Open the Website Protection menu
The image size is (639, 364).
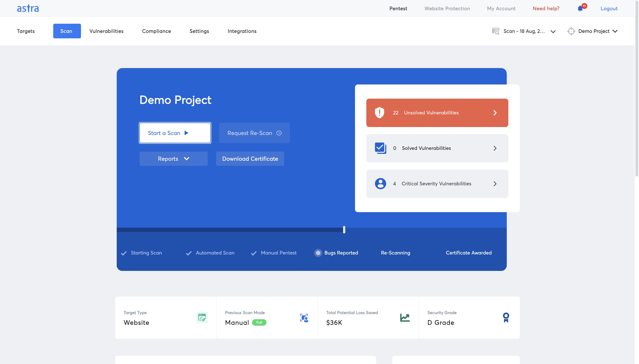coord(447,8)
